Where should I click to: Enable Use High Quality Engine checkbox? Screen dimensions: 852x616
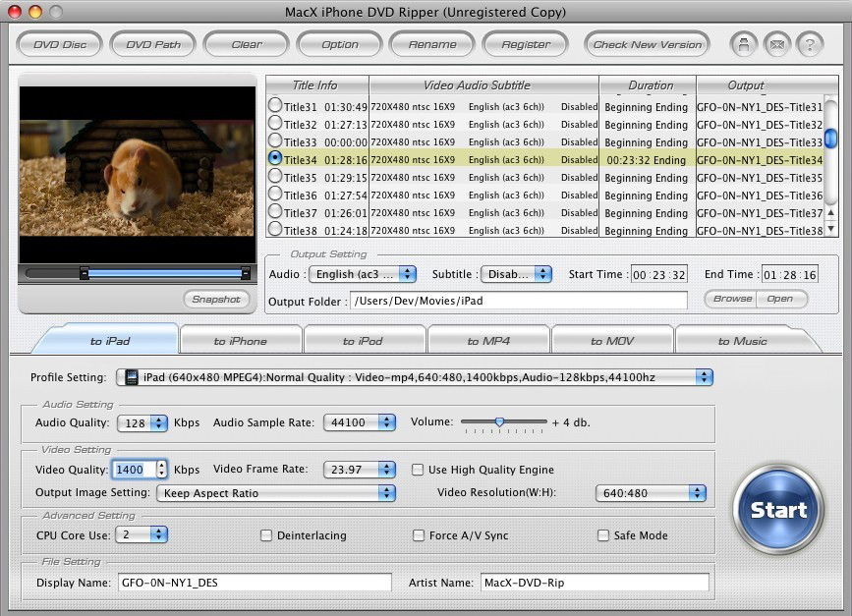[x=418, y=470]
